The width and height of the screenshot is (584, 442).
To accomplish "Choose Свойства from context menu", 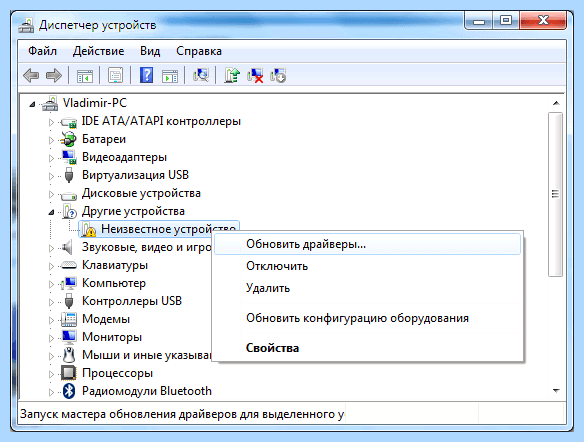I will 367,348.
